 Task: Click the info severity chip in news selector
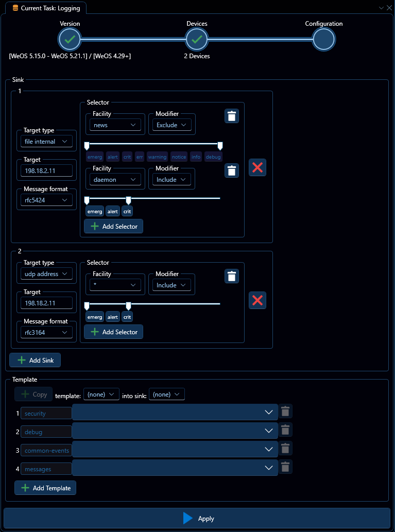(x=196, y=157)
